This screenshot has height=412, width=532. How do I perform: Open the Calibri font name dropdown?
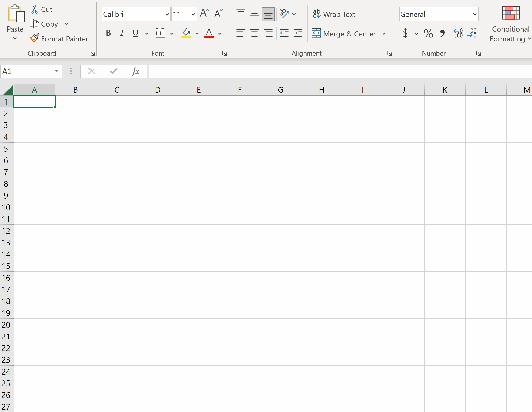coord(167,14)
